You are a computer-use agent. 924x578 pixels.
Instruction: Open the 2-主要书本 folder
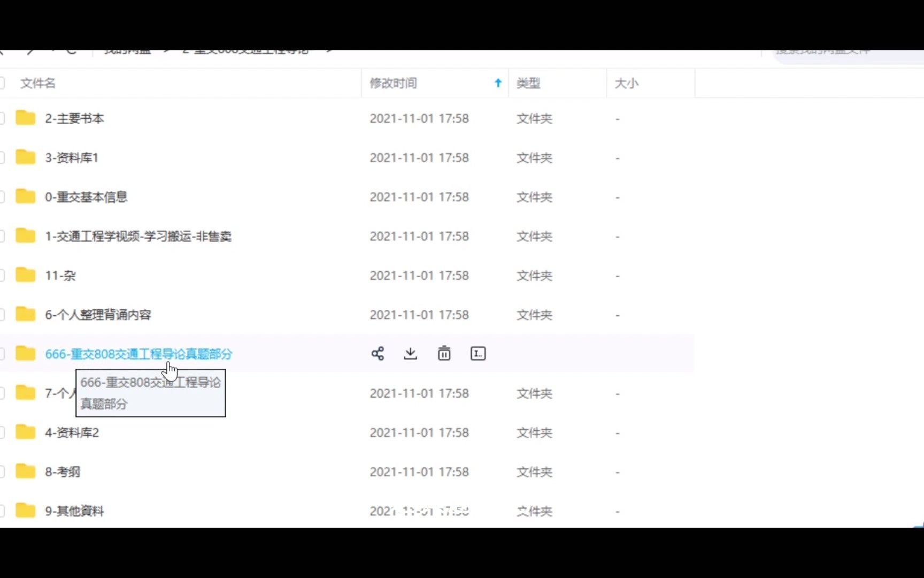pyautogui.click(x=74, y=118)
